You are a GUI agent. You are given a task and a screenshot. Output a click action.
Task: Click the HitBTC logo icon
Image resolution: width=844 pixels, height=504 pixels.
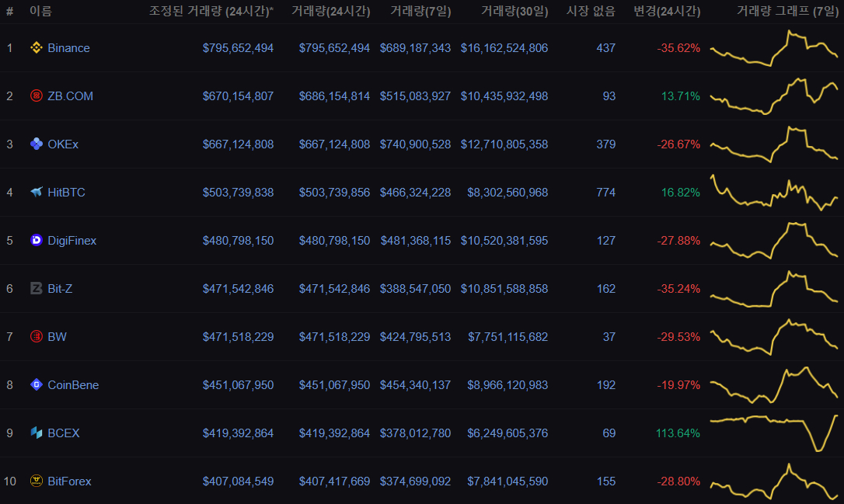36,192
